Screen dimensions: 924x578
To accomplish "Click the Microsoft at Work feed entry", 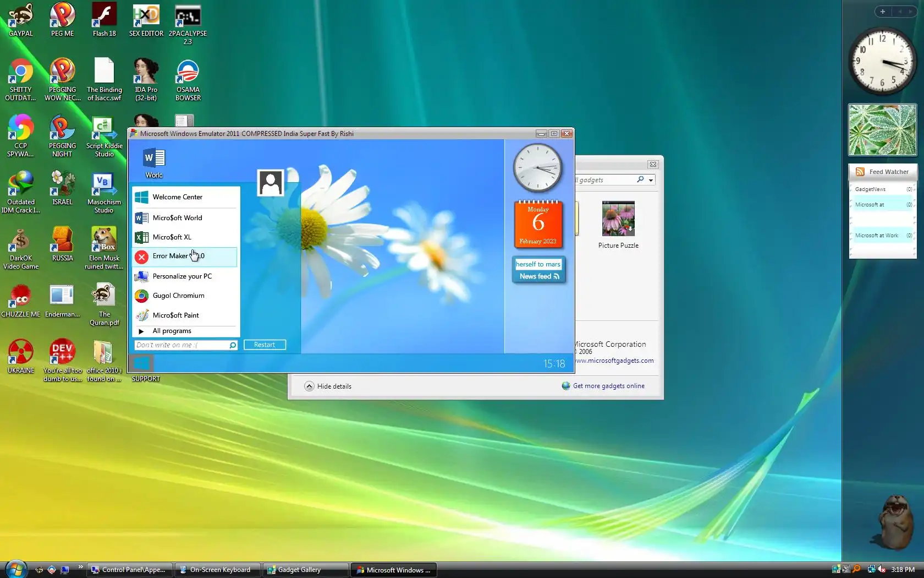I will [x=883, y=236].
